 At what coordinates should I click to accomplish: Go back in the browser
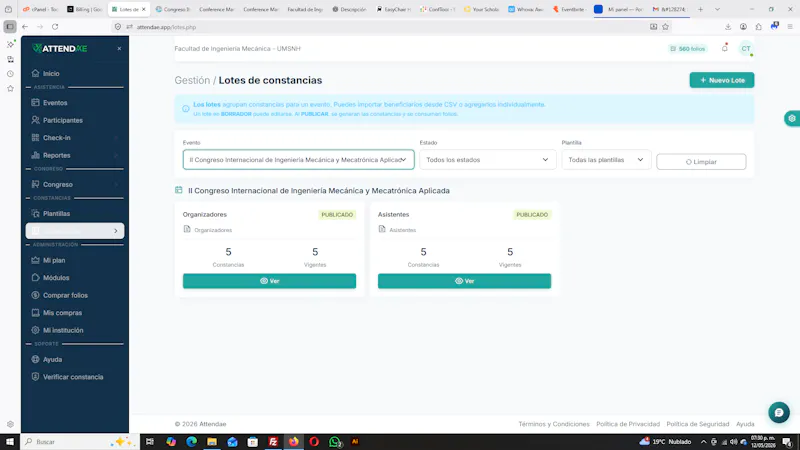click(x=25, y=27)
